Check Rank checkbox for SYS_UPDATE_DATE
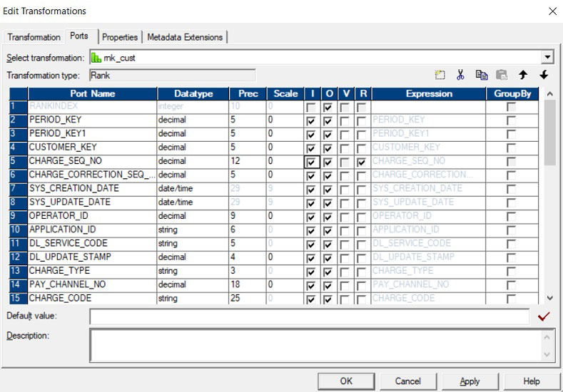 [362, 203]
